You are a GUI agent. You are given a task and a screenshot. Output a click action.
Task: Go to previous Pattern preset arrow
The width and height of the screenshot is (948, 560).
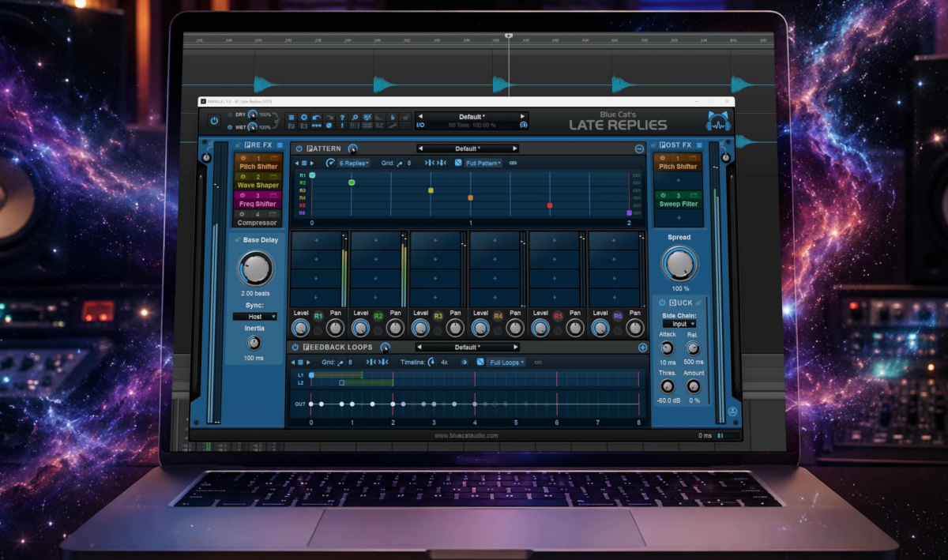pos(420,148)
